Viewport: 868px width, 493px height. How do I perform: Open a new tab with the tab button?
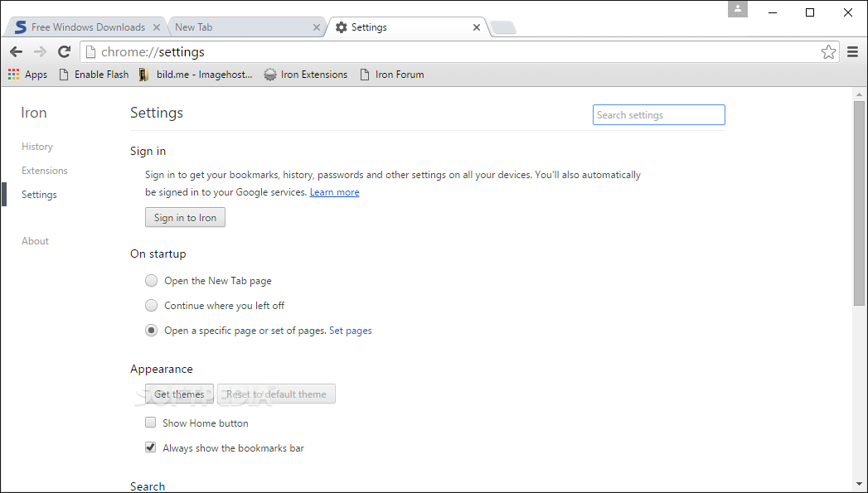[503, 27]
